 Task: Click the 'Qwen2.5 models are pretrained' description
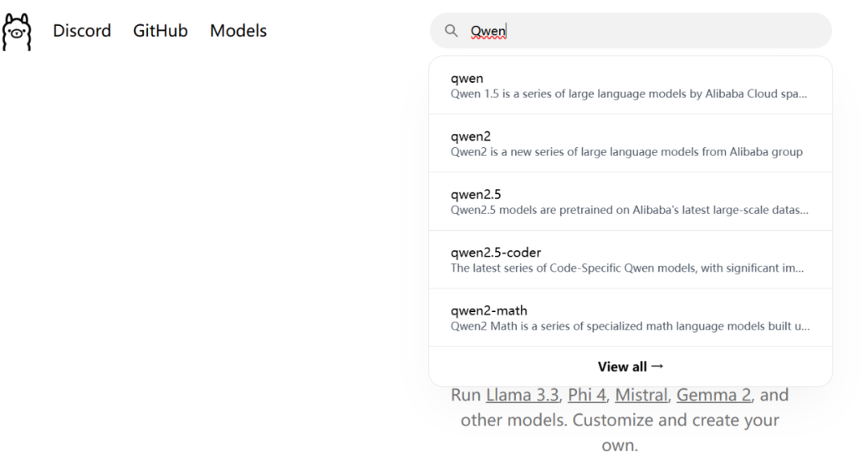tap(629, 210)
